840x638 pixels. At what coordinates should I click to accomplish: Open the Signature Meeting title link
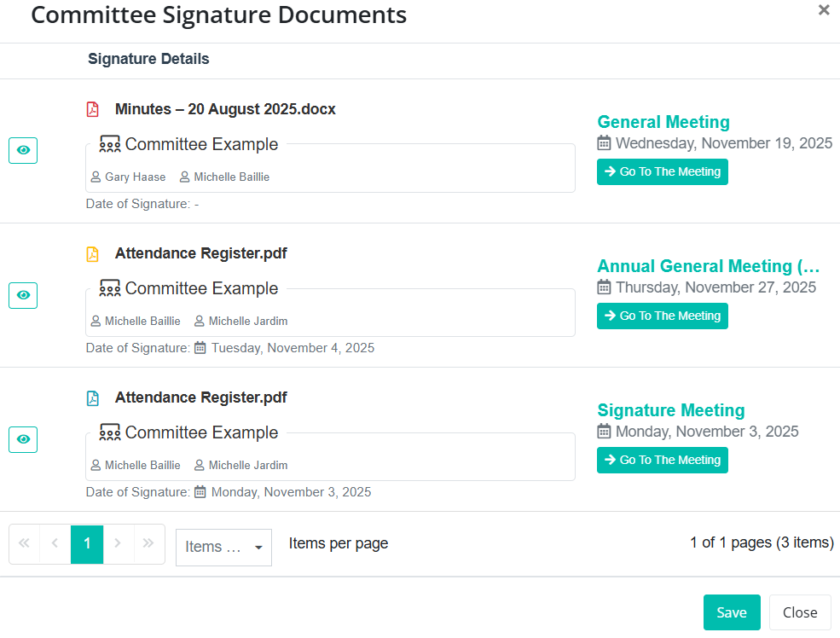click(670, 410)
